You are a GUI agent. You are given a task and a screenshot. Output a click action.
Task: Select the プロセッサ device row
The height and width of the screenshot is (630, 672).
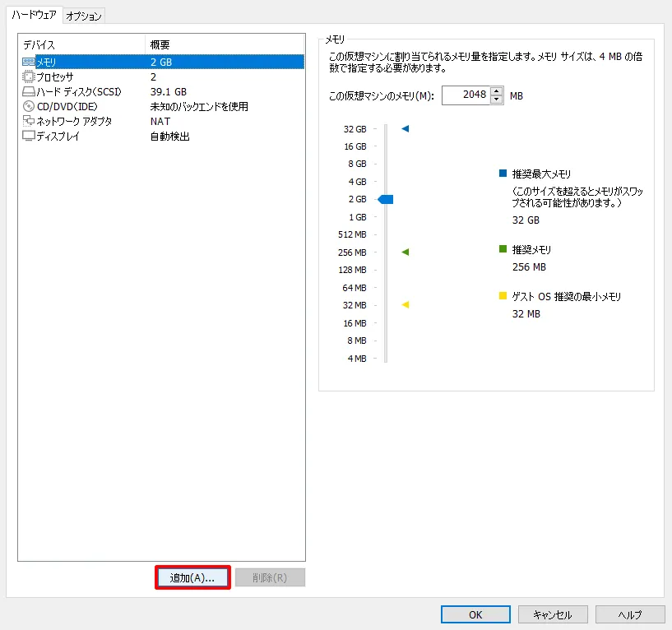click(163, 76)
